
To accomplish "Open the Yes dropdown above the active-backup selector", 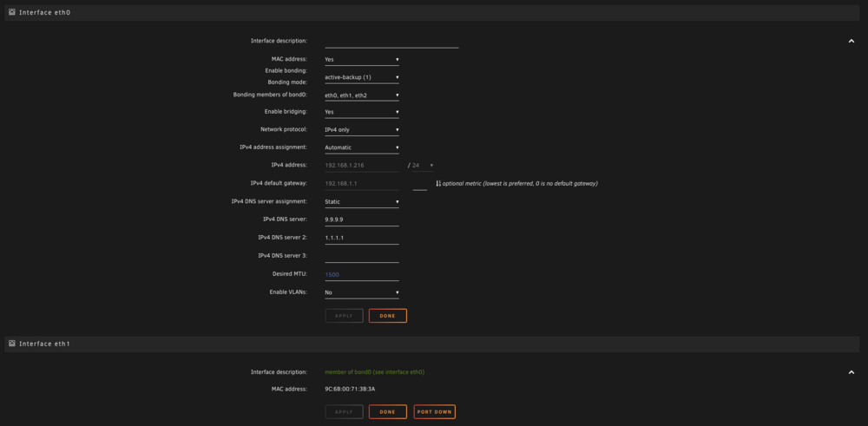I will coord(361,59).
